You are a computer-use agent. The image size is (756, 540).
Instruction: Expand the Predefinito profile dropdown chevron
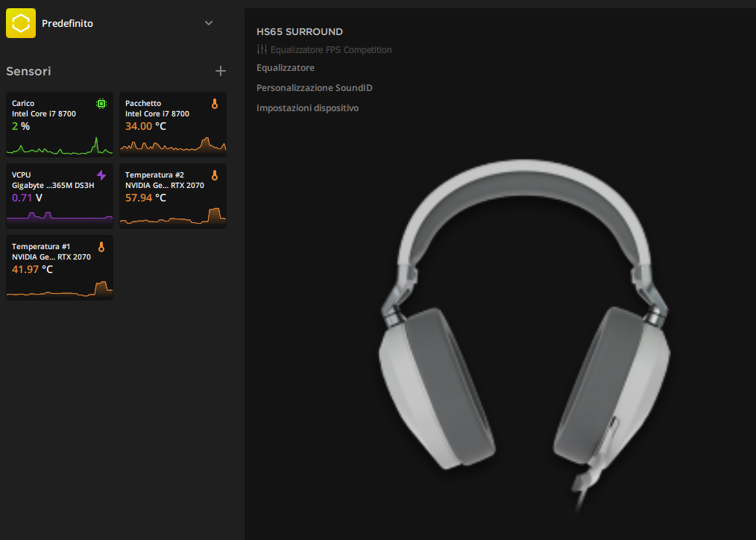point(208,23)
